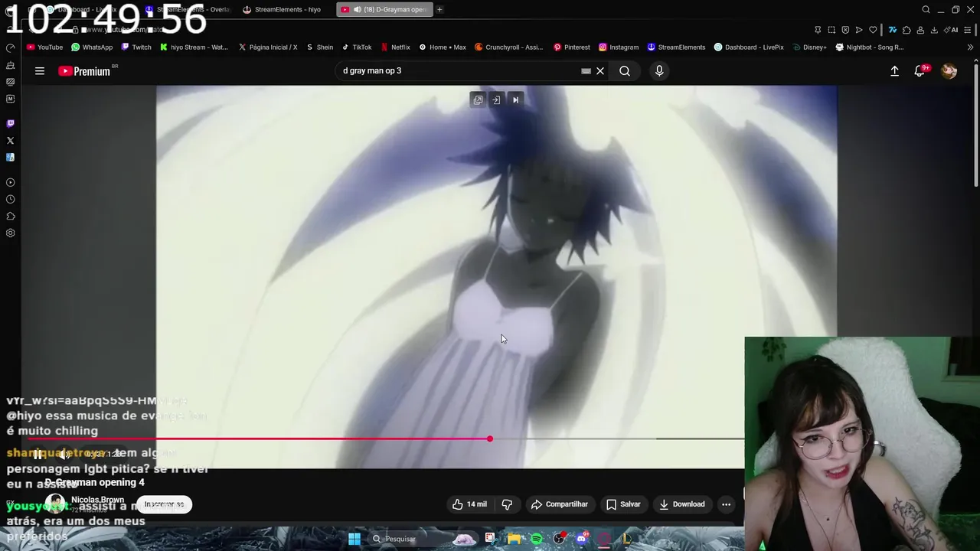Open browser tab search magnifier
The width and height of the screenshot is (980, 551).
point(926,9)
